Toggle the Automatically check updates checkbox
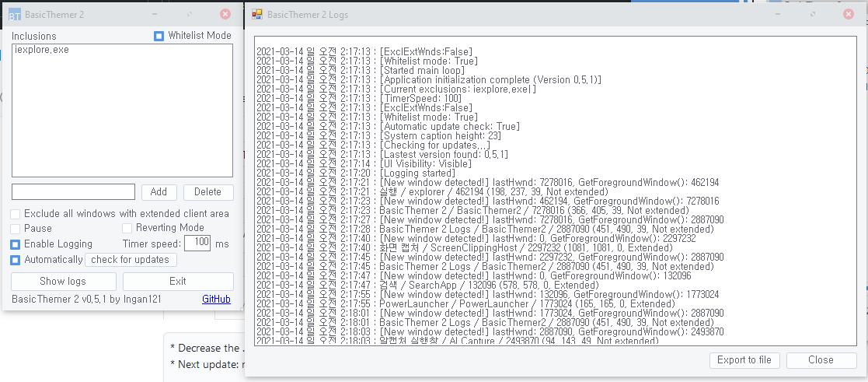The image size is (868, 382). point(16,260)
